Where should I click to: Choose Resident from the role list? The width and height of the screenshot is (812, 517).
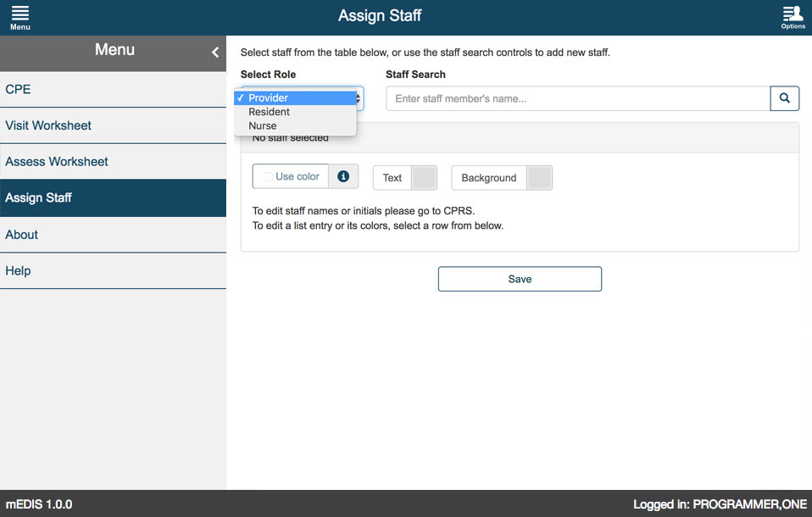pos(296,112)
